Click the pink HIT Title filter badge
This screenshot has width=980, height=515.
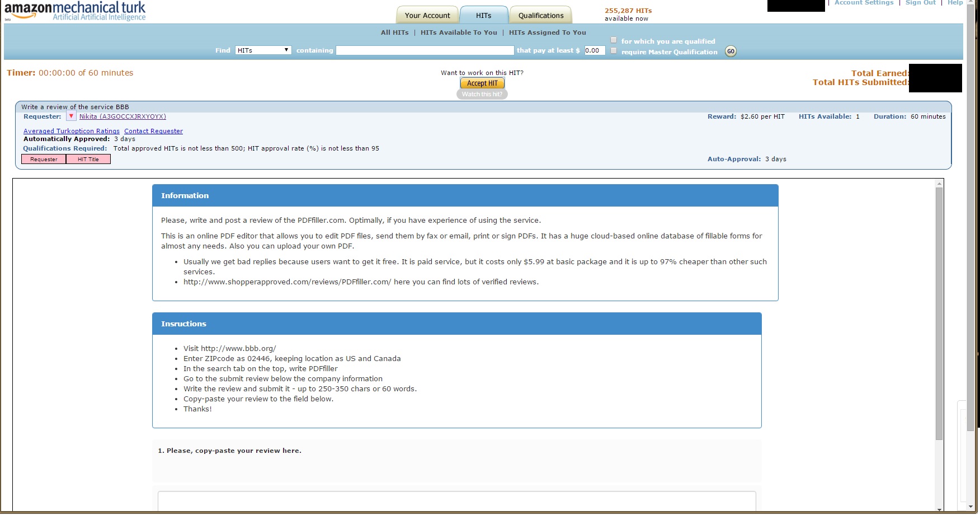click(x=88, y=159)
